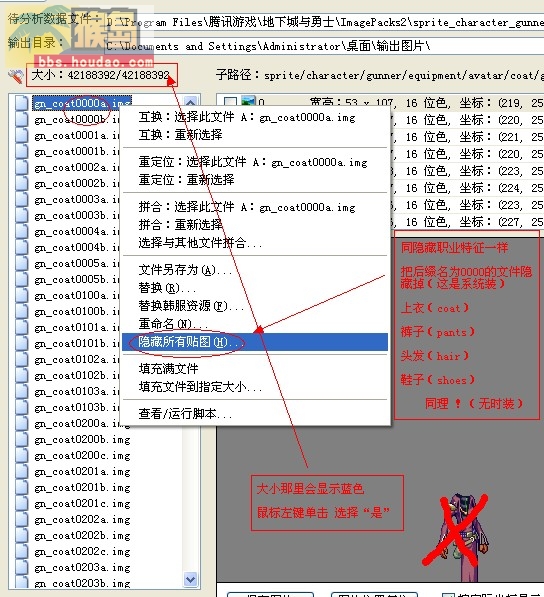Tick the checkbox of frame 0 row
The width and height of the screenshot is (544, 597).
click(230, 102)
